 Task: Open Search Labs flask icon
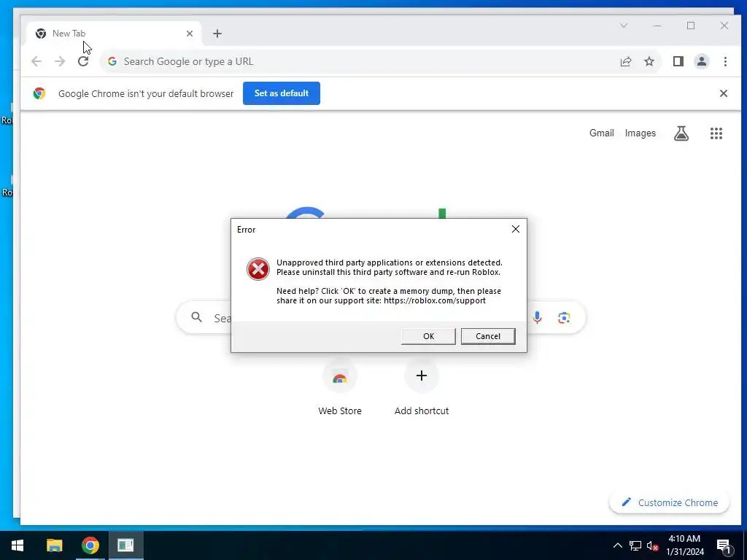[x=681, y=133]
